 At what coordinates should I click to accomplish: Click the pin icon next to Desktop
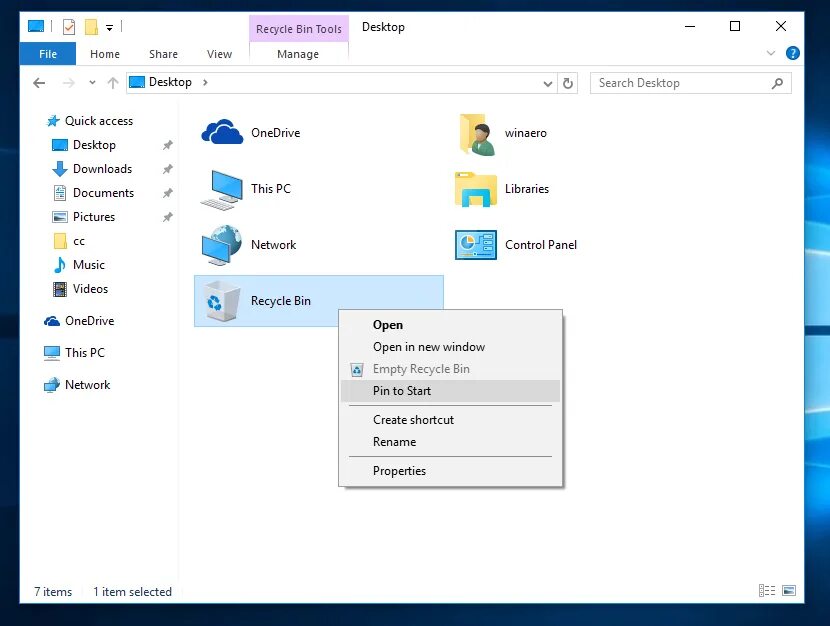(x=167, y=145)
